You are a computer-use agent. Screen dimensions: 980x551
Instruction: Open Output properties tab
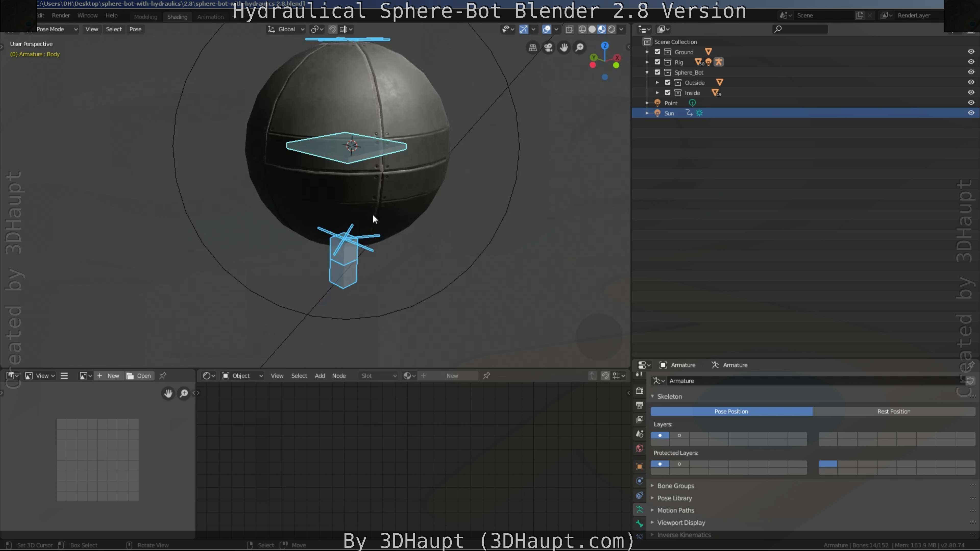coord(640,405)
